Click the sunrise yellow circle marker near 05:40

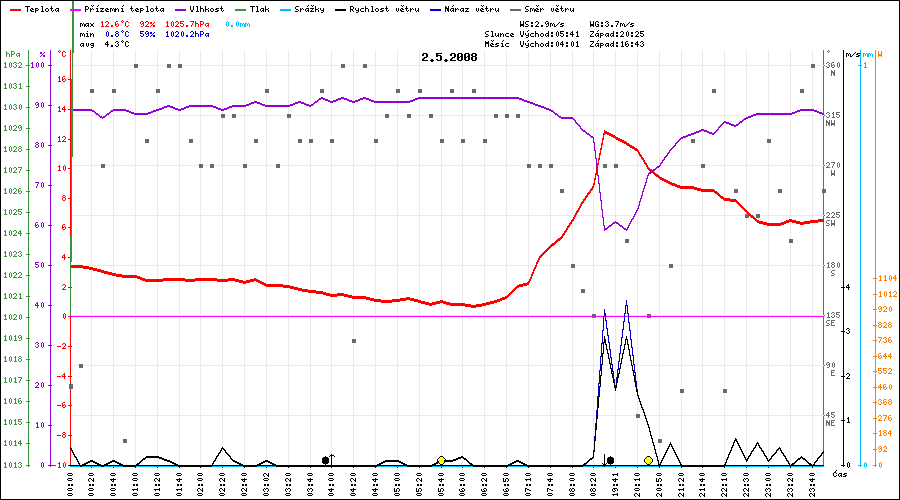click(441, 460)
